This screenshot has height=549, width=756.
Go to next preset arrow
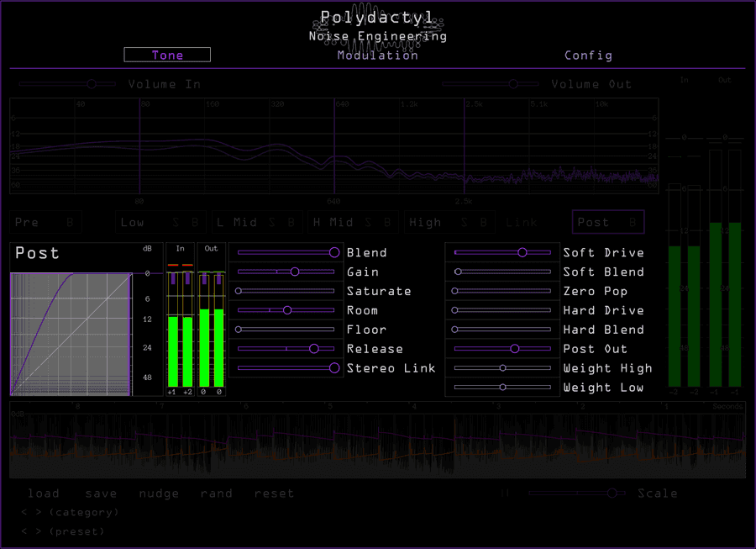(x=38, y=531)
